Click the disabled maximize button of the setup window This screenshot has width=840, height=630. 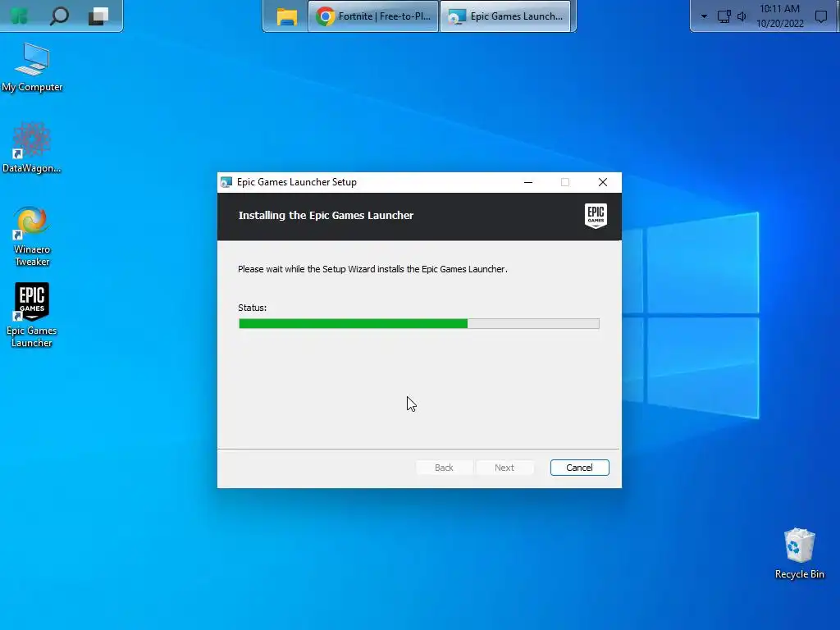pyautogui.click(x=565, y=182)
